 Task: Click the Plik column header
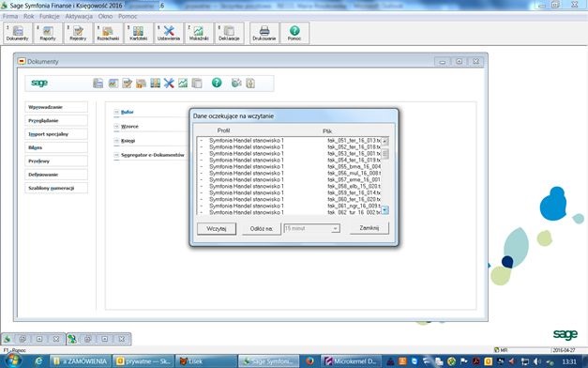tap(327, 131)
